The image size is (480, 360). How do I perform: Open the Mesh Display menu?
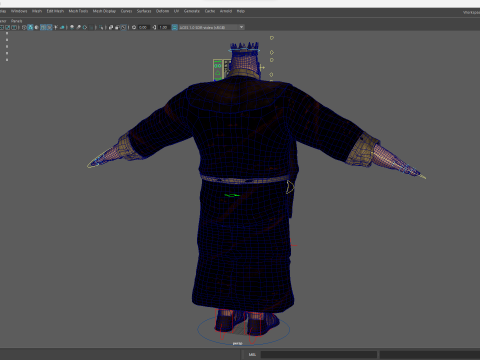[x=104, y=11]
